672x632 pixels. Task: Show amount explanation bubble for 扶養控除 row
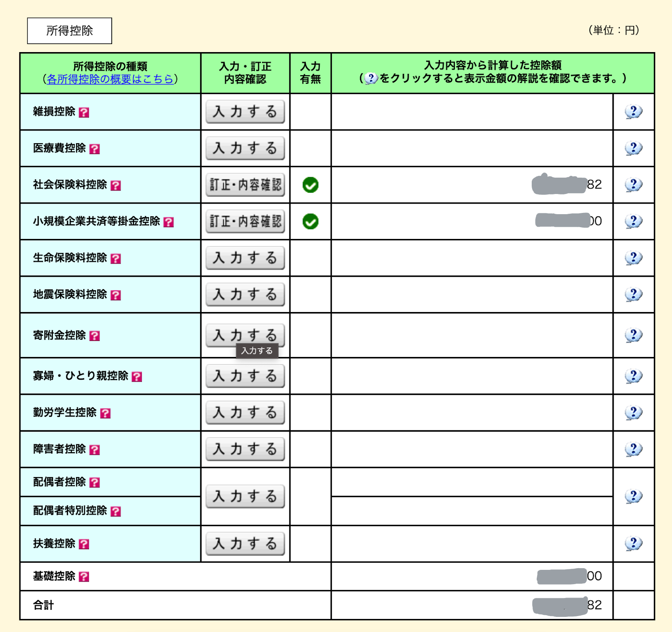[x=633, y=543]
